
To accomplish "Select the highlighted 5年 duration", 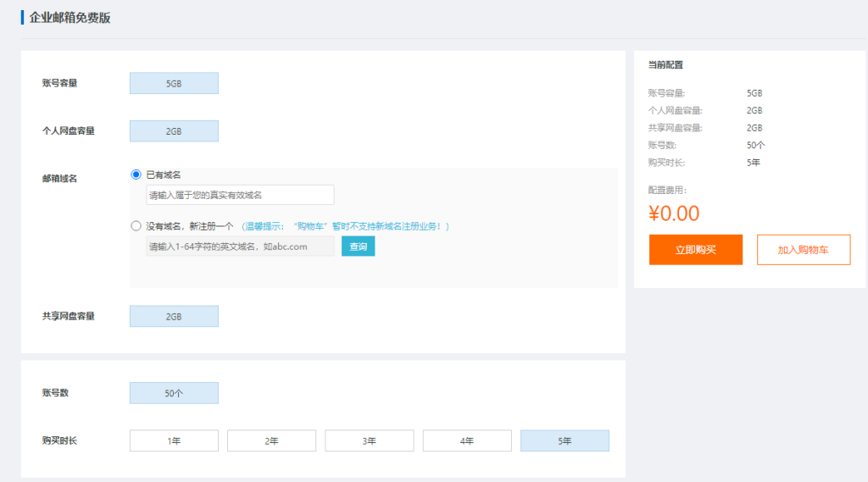I will (565, 441).
